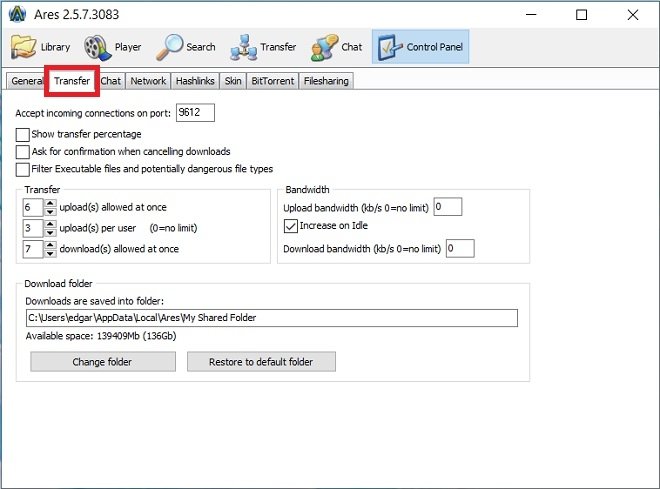Open the main toolbar Transfer network icon
The height and width of the screenshot is (489, 660).
pyautogui.click(x=244, y=48)
